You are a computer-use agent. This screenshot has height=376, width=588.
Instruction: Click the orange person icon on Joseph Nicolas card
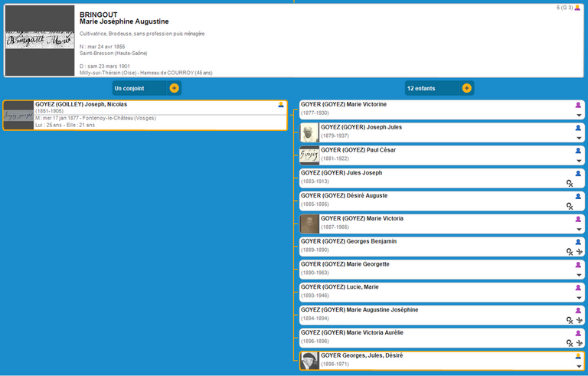tap(281, 105)
